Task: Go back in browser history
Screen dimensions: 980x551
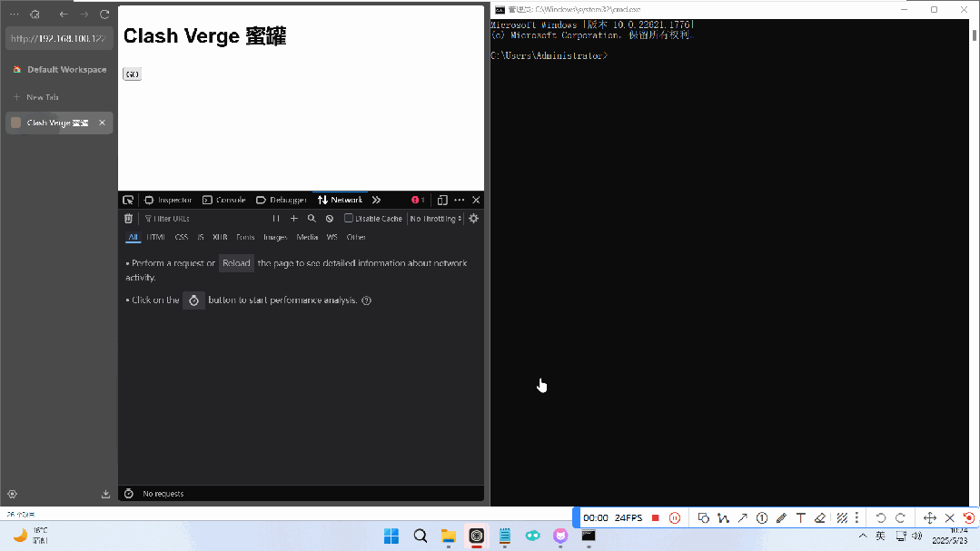Action: (64, 15)
